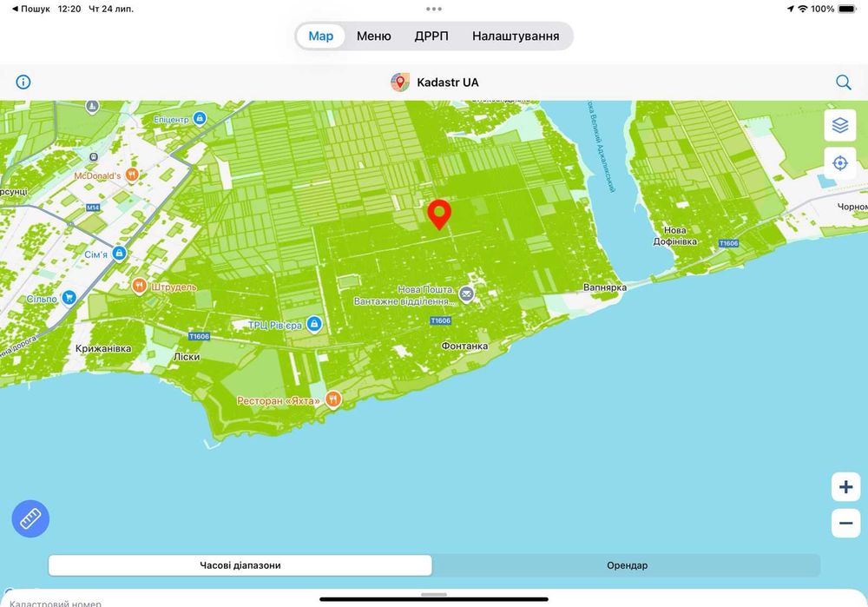Tap the Сім'я shop icon
The image size is (868, 607).
(119, 254)
